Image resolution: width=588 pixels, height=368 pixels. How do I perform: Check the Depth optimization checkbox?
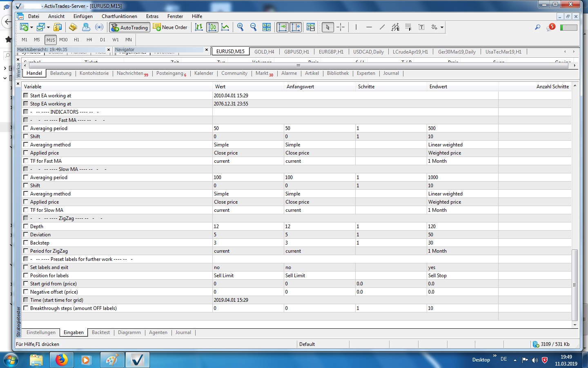point(26,226)
